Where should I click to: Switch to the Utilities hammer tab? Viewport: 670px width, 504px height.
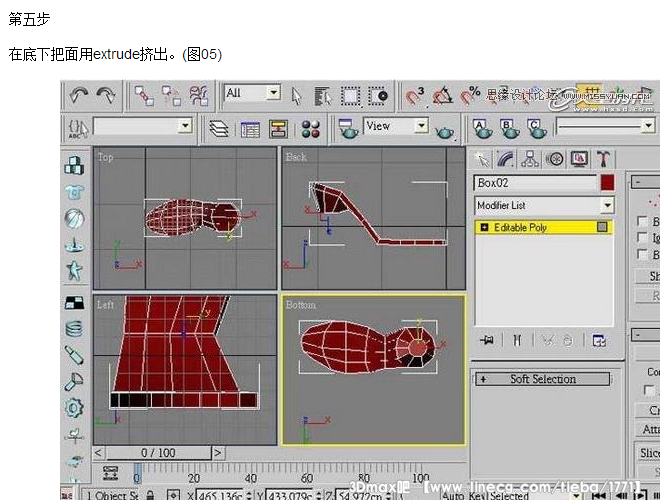click(603, 159)
